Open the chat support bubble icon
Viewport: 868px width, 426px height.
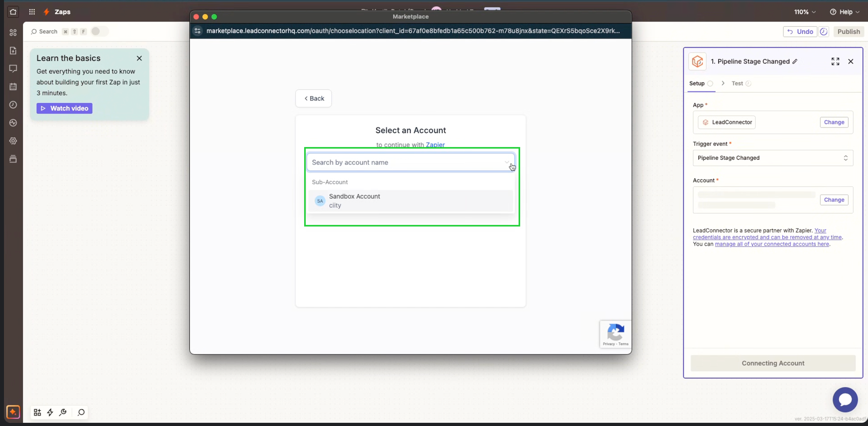845,399
